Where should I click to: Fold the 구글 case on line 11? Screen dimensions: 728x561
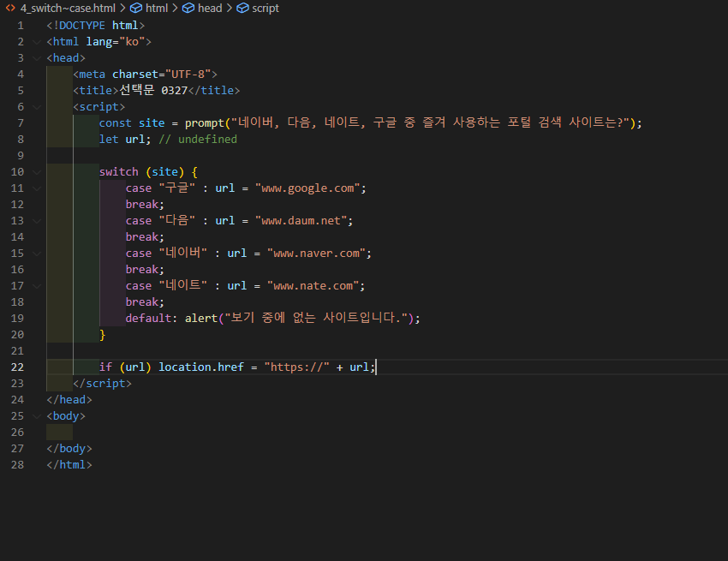(x=37, y=188)
